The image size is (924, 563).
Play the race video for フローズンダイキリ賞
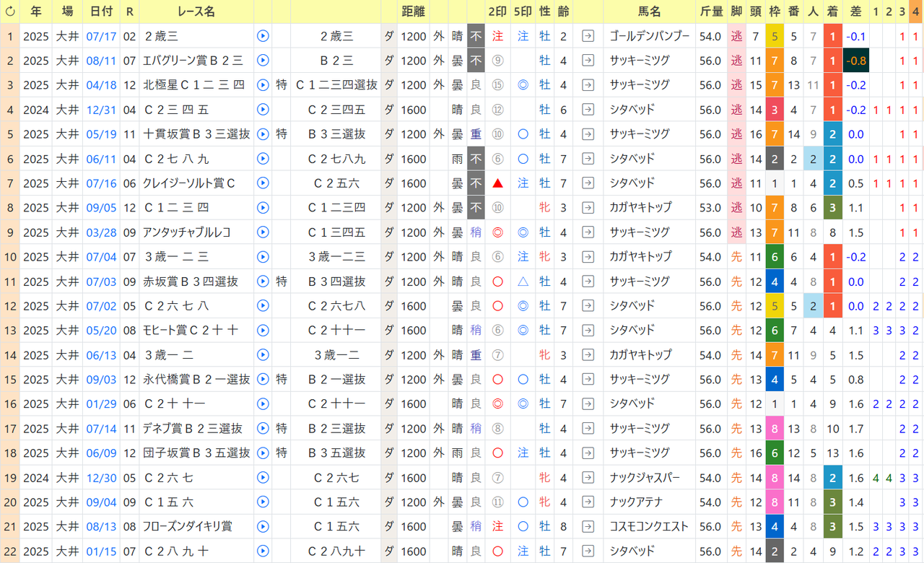(x=263, y=527)
